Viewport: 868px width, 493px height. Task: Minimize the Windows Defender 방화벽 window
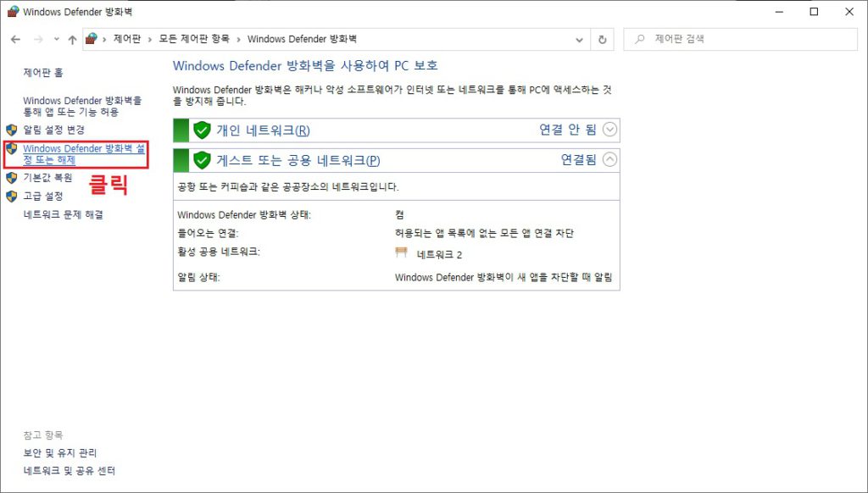(780, 12)
